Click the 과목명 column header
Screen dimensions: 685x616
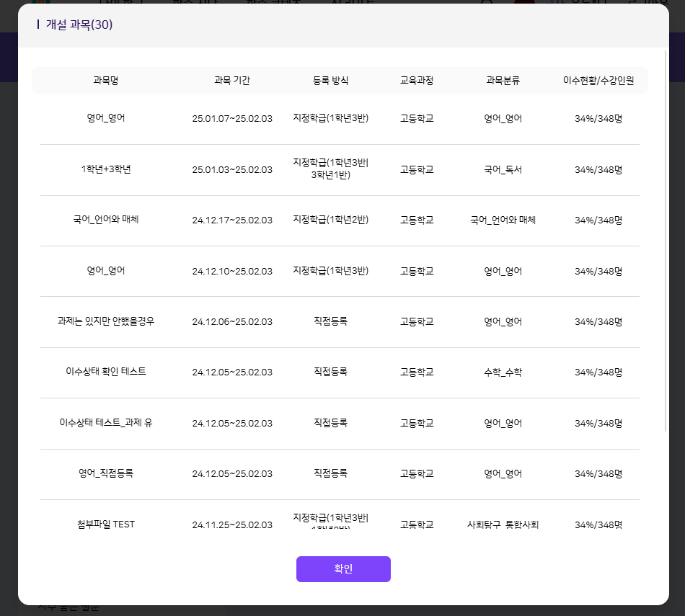pos(105,81)
